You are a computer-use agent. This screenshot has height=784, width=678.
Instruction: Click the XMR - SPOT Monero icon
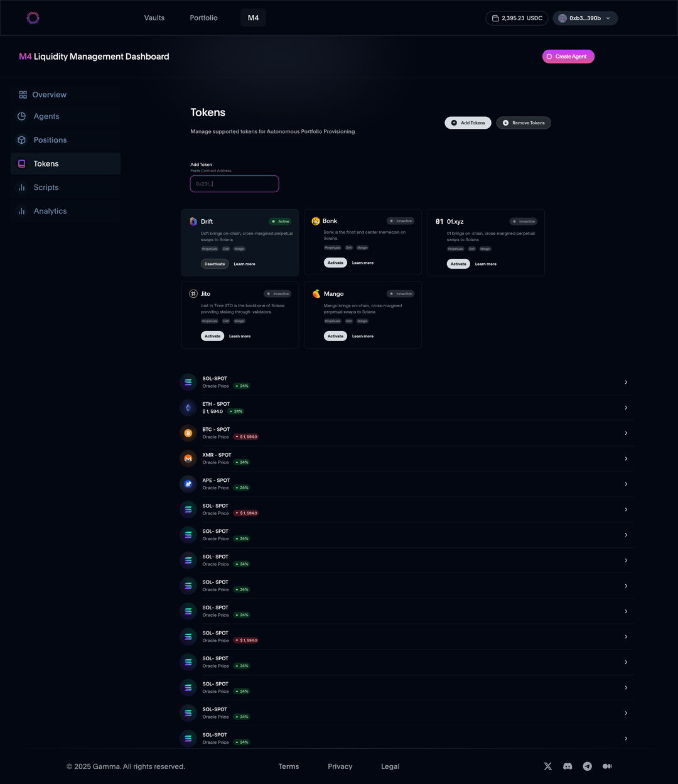(188, 459)
